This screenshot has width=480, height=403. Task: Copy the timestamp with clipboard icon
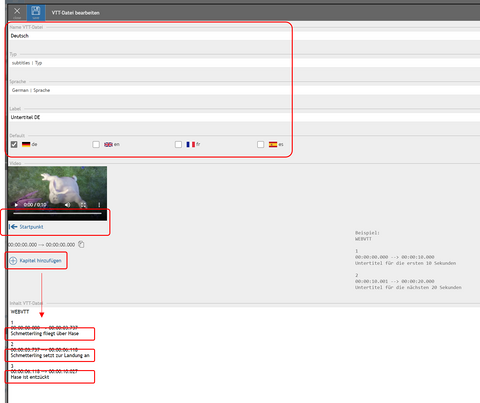coord(81,244)
